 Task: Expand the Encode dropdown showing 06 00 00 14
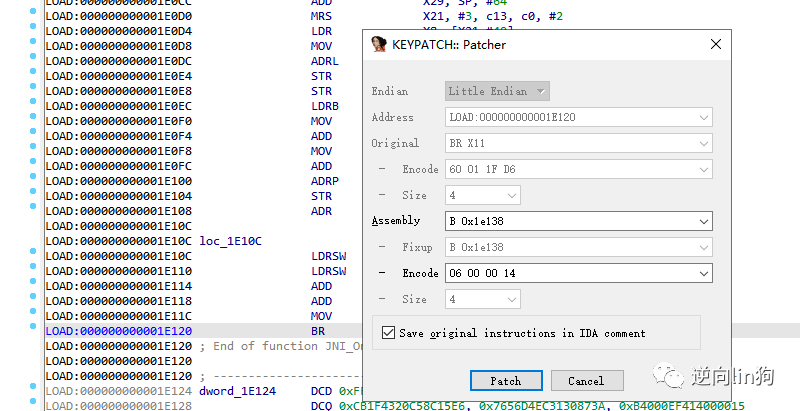tap(702, 273)
